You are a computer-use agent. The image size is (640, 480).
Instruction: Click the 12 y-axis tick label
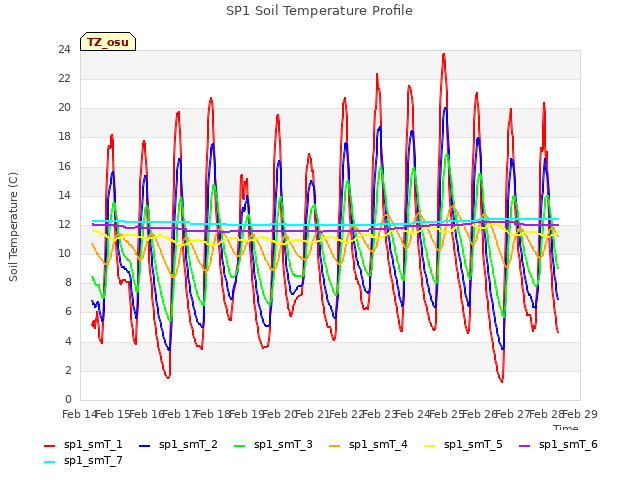point(64,224)
